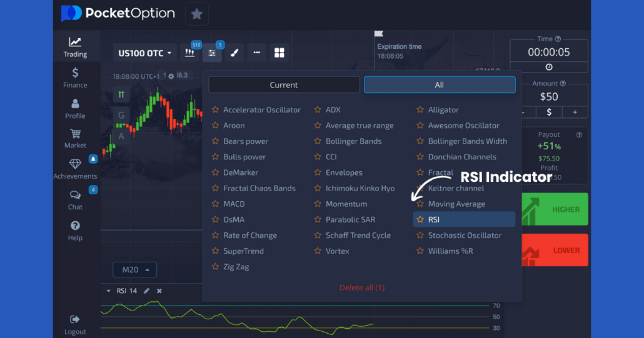Click the Delete all (1) link
This screenshot has height=338, width=644.
pyautogui.click(x=362, y=287)
